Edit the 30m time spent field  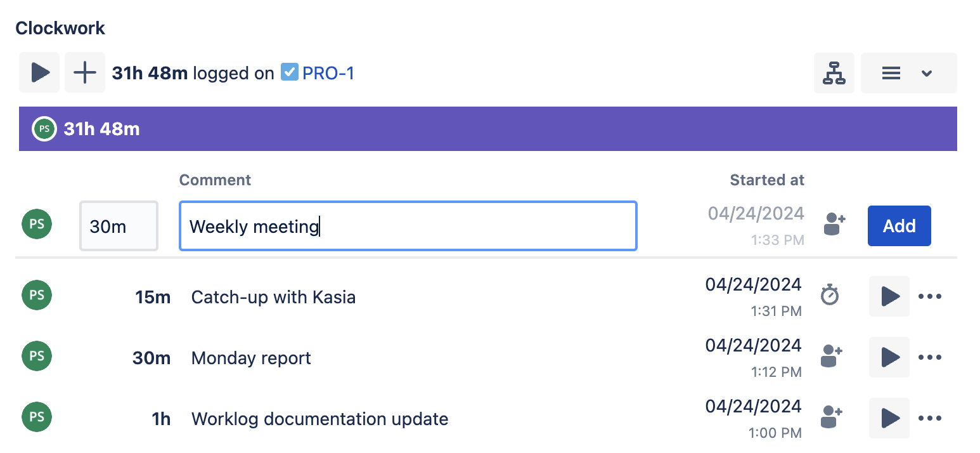pyautogui.click(x=119, y=226)
